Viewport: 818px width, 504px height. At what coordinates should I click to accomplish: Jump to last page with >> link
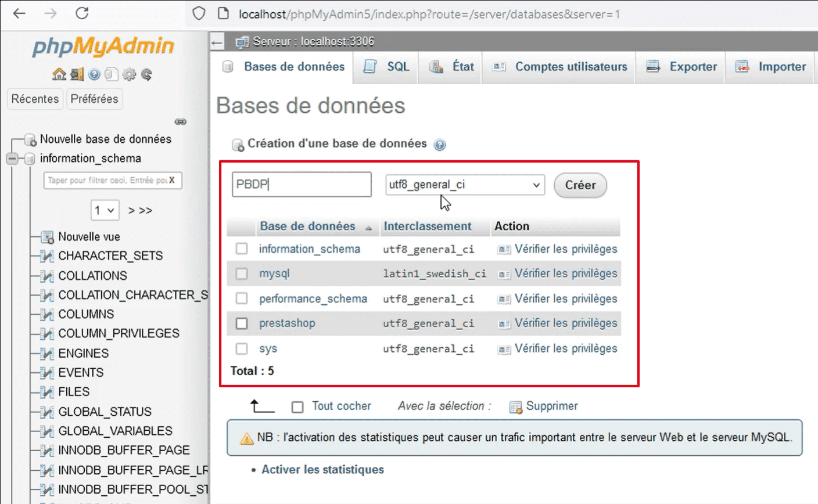click(146, 211)
